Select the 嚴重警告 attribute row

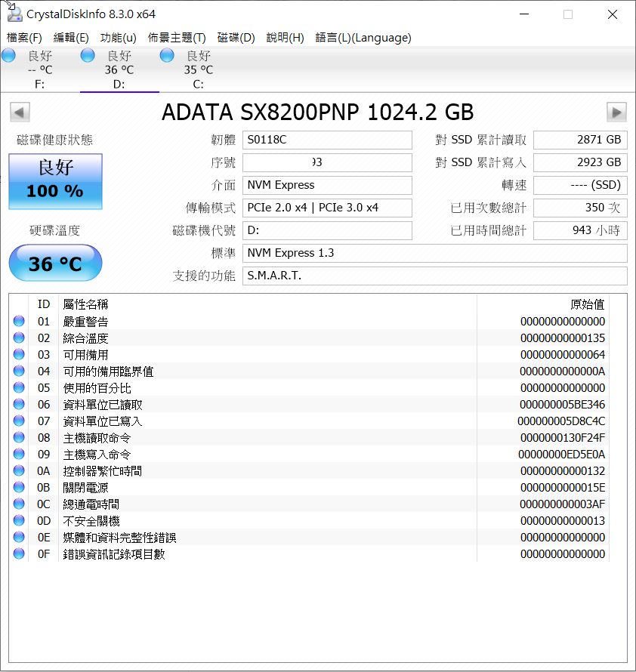309,322
